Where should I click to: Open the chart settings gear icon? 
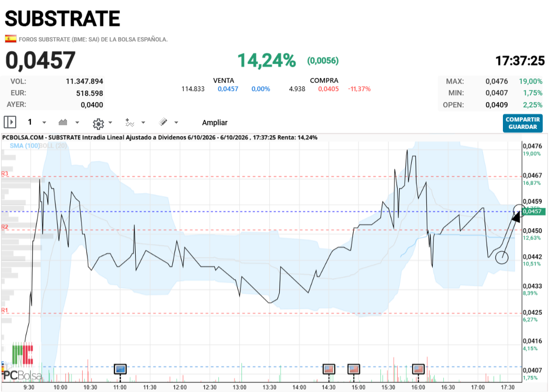click(98, 124)
